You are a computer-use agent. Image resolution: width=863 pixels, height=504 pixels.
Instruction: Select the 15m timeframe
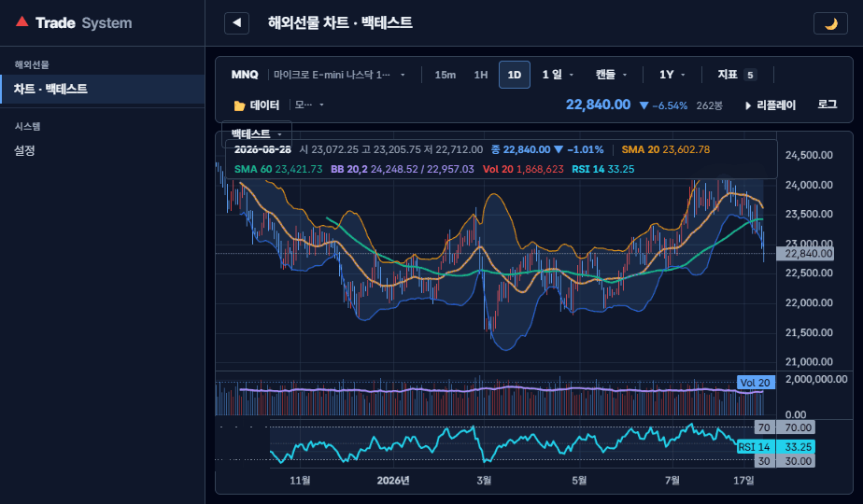pos(445,75)
